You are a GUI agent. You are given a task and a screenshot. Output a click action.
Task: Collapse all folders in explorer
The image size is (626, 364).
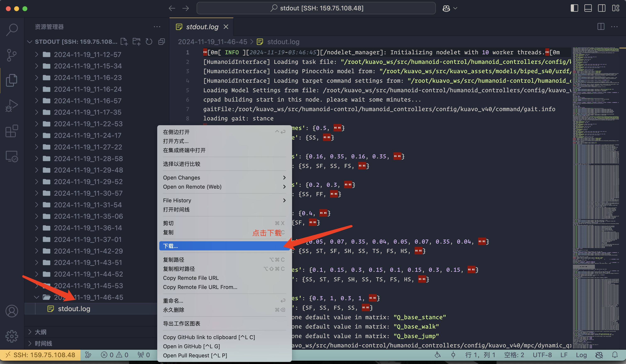click(161, 41)
